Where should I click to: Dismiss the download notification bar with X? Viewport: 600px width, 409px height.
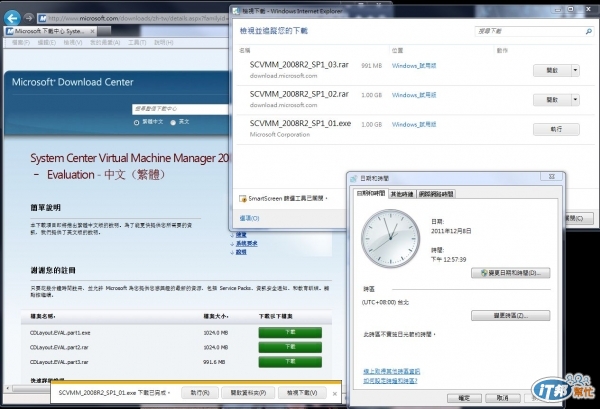335,393
